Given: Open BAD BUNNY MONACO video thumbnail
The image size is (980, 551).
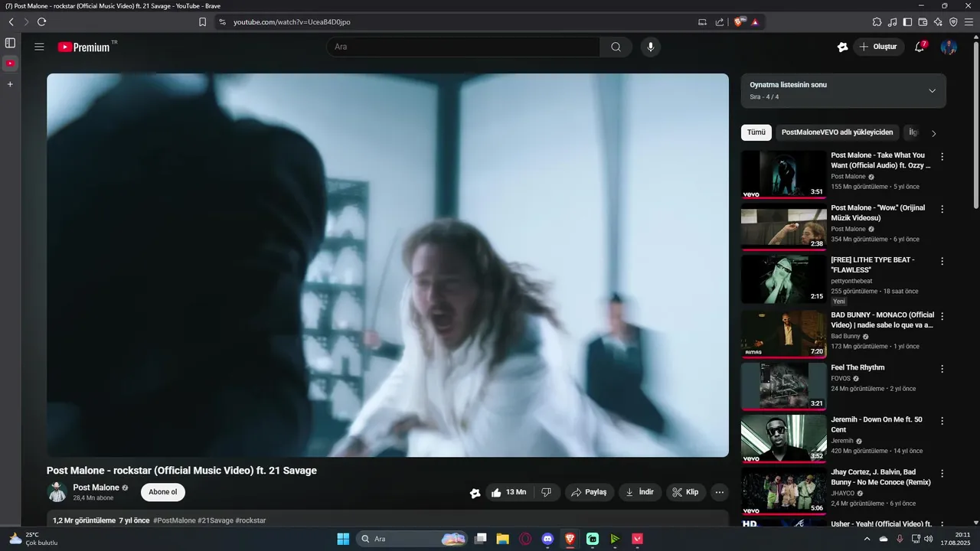Looking at the screenshot, I should [x=783, y=334].
